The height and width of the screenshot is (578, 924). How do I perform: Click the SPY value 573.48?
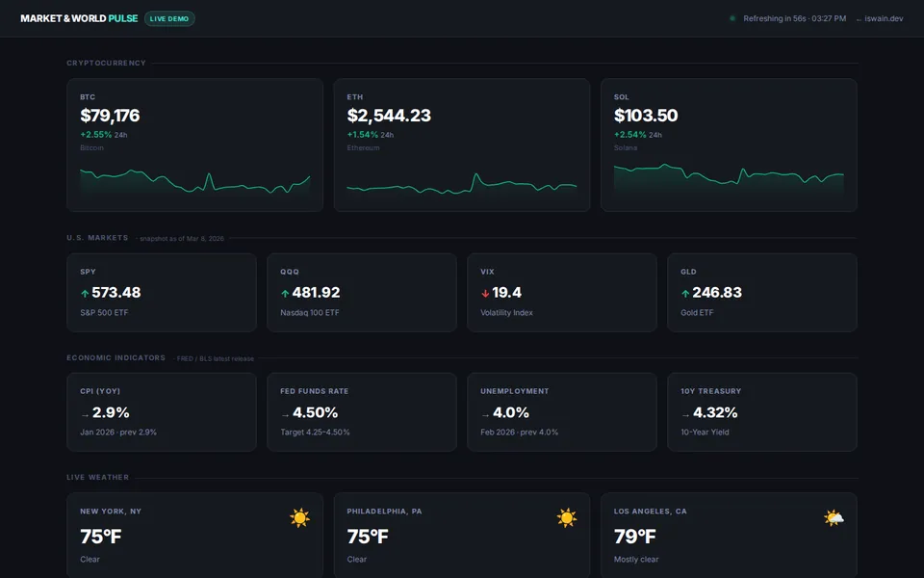click(x=116, y=293)
